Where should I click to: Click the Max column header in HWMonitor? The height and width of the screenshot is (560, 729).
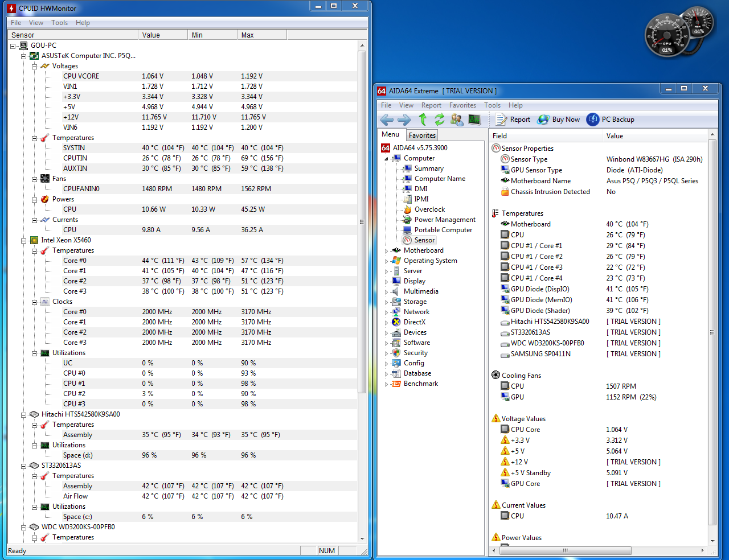262,35
